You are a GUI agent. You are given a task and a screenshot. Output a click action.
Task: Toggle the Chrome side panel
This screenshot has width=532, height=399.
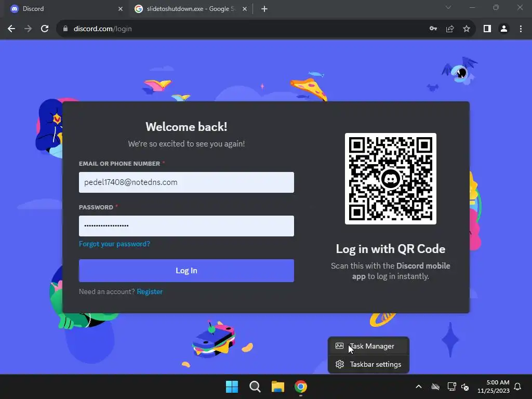487,29
